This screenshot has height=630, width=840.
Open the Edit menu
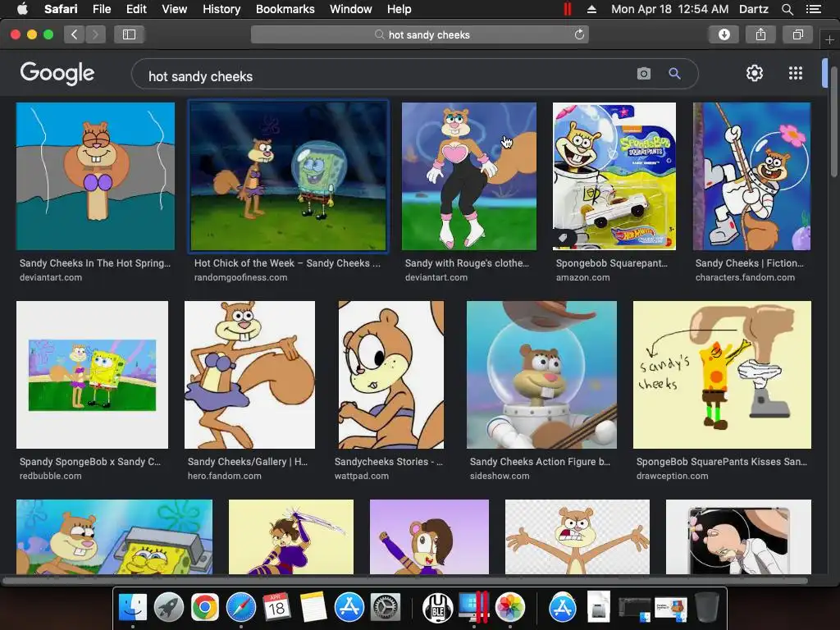tap(136, 9)
